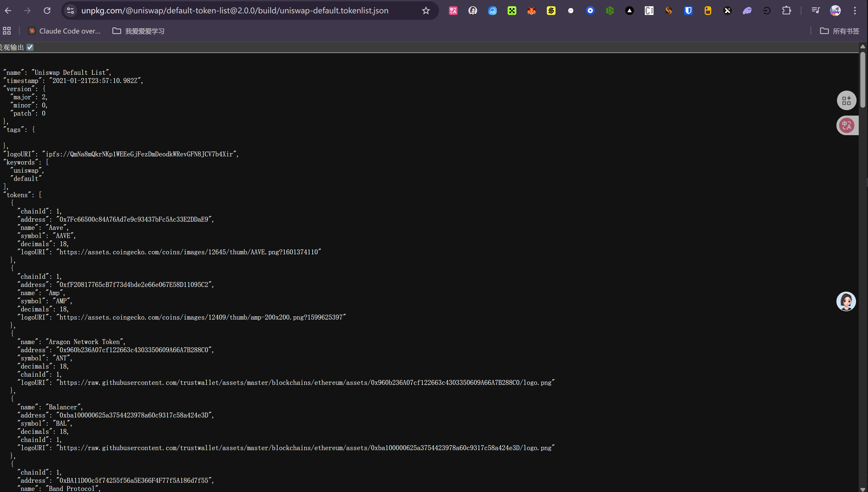The image size is (868, 492).
Task: Click the URL address bar text
Action: 235,11
